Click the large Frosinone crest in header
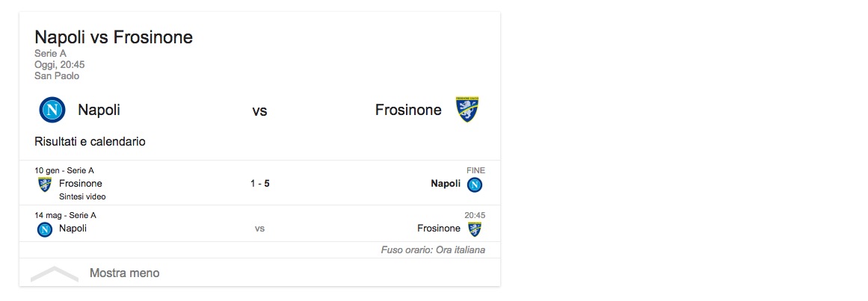Viewport: 868px width, 301px height. 467,110
